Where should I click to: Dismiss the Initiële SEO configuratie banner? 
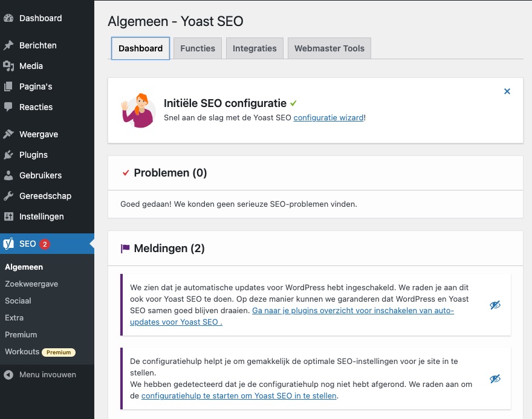tap(507, 91)
